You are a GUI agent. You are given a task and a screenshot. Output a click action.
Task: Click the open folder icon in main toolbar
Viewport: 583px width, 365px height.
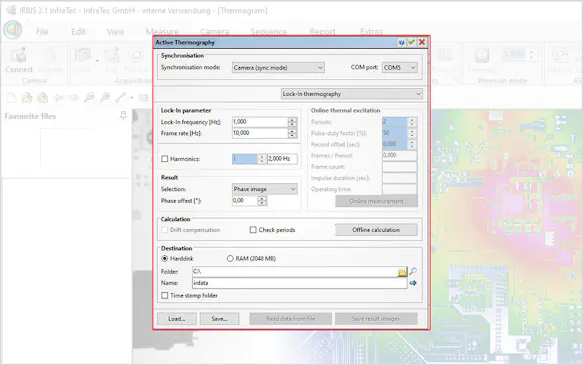[x=27, y=98]
